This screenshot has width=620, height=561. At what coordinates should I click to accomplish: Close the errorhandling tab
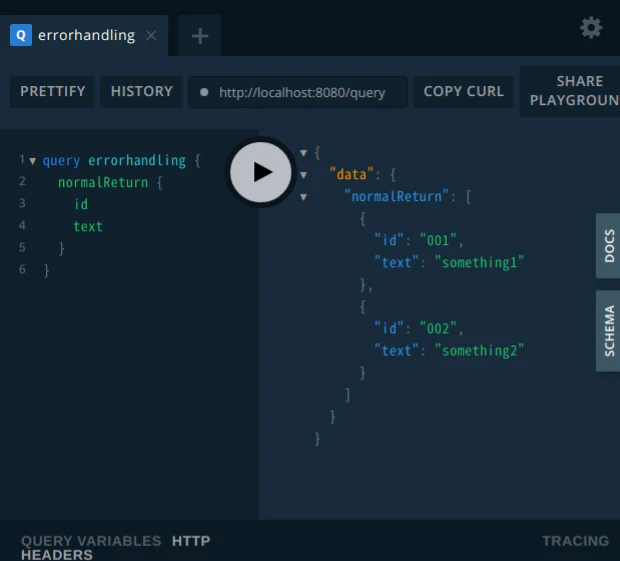click(x=151, y=36)
